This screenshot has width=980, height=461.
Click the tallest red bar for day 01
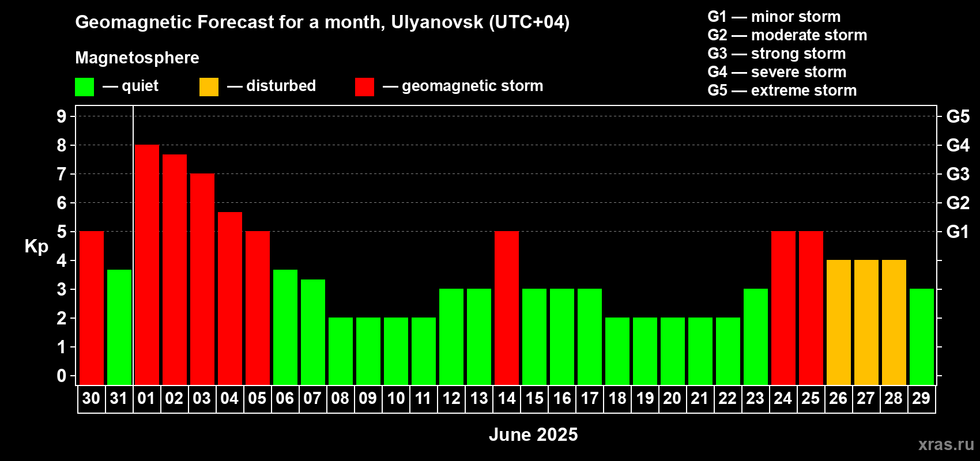point(147,265)
